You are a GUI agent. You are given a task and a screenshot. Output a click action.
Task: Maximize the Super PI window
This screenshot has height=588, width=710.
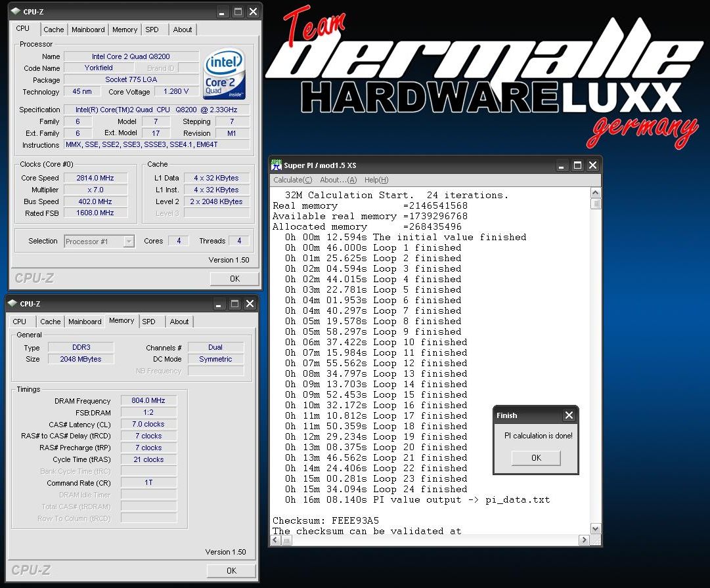pos(577,165)
